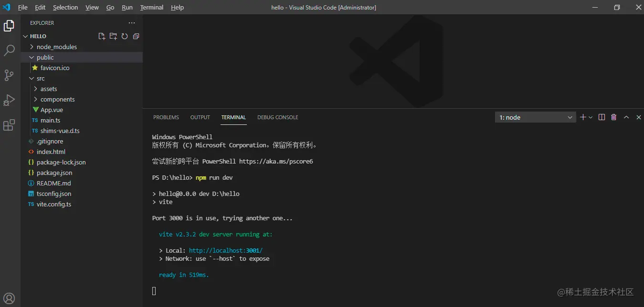Screen dimensions: 644x307
Task: Open the Extensions view icon
Action: pos(9,125)
